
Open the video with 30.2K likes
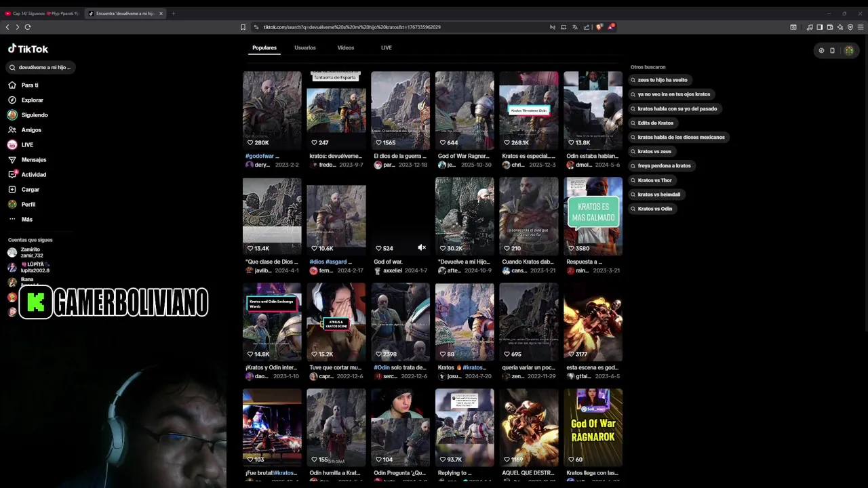[x=465, y=216]
